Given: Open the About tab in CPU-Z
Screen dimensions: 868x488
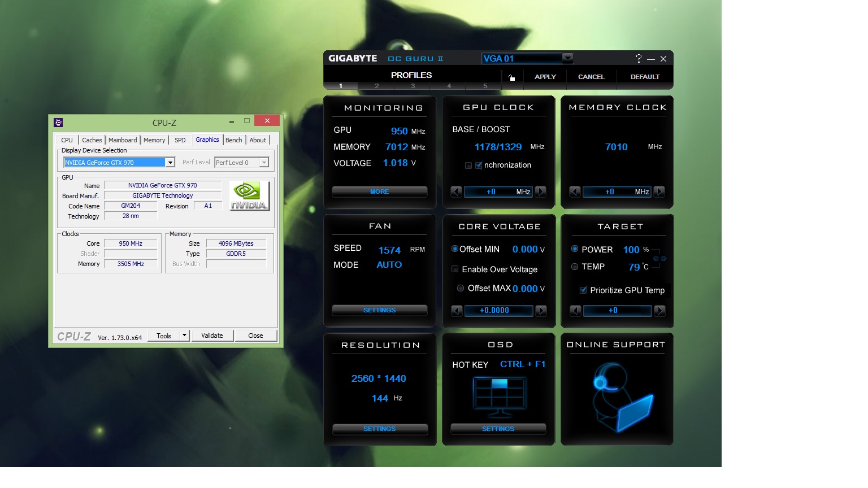Looking at the screenshot, I should (258, 140).
